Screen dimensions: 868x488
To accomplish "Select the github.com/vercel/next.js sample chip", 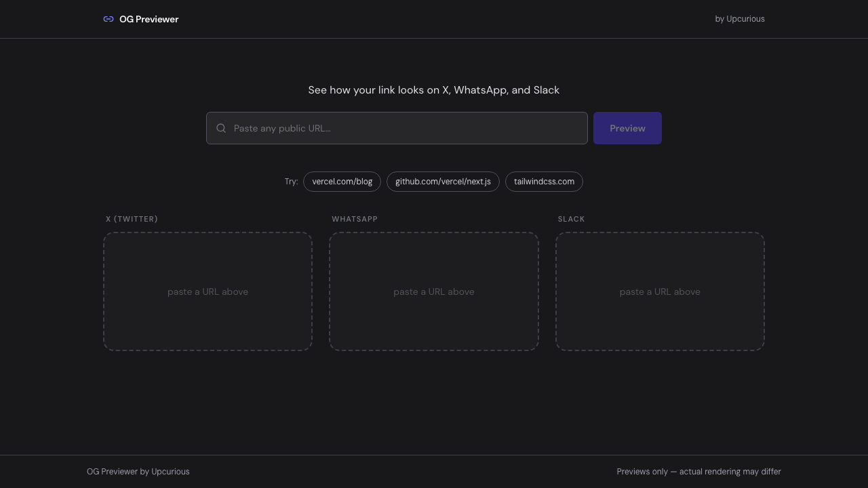I will pos(443,182).
